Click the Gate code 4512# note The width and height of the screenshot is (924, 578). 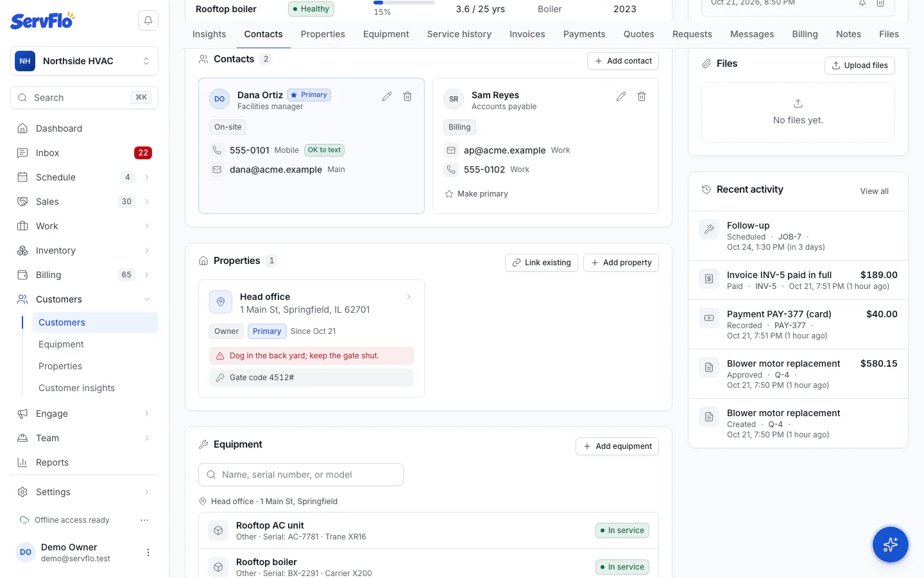coord(311,378)
